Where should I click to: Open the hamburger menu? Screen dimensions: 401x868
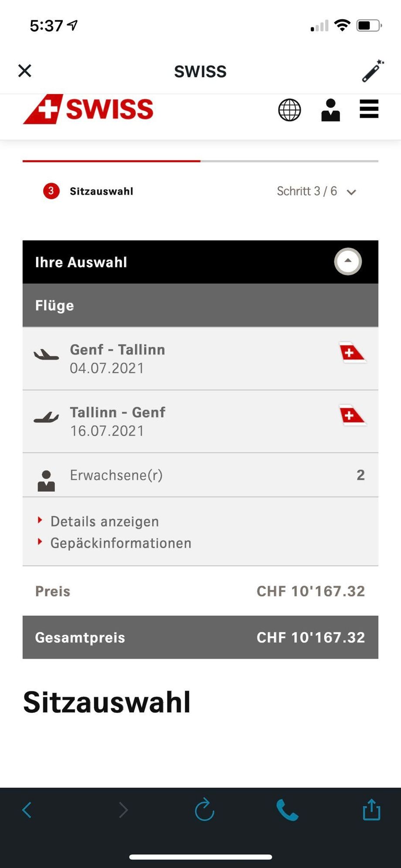coord(369,109)
